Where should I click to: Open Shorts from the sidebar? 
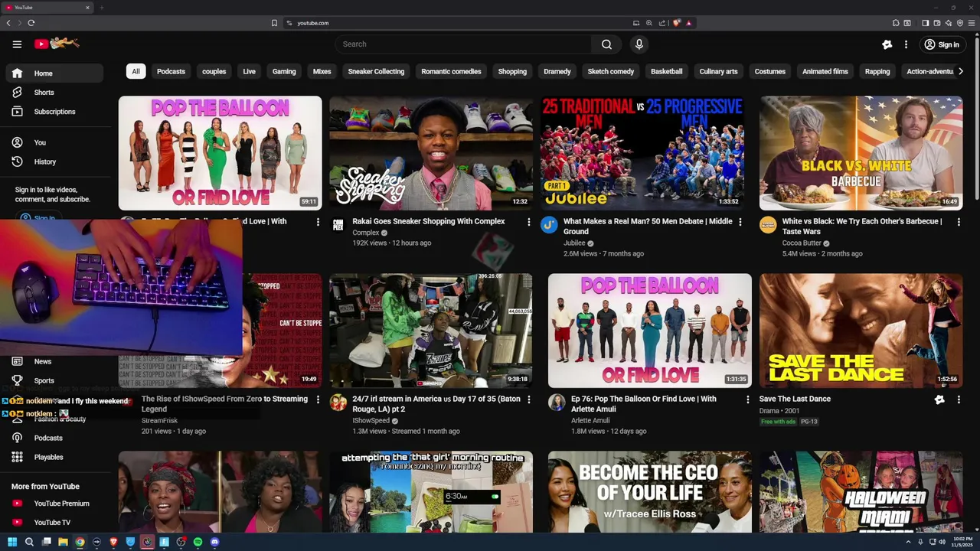pyautogui.click(x=54, y=93)
